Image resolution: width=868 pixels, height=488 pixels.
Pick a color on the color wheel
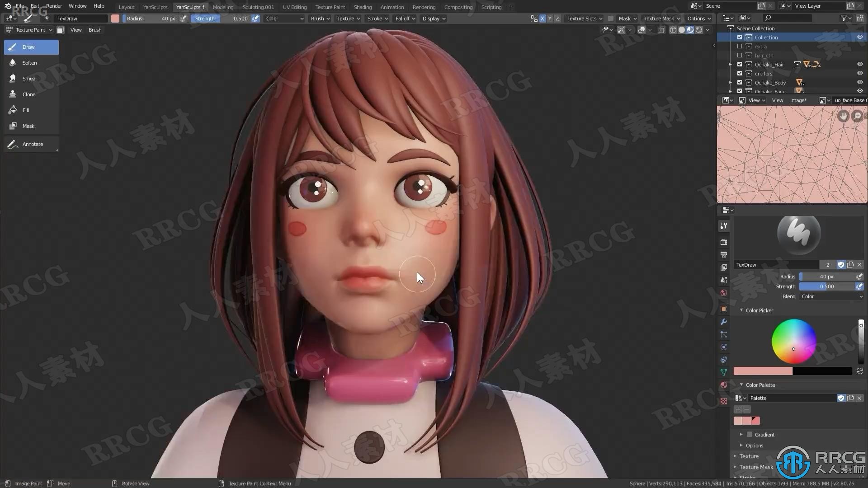793,341
